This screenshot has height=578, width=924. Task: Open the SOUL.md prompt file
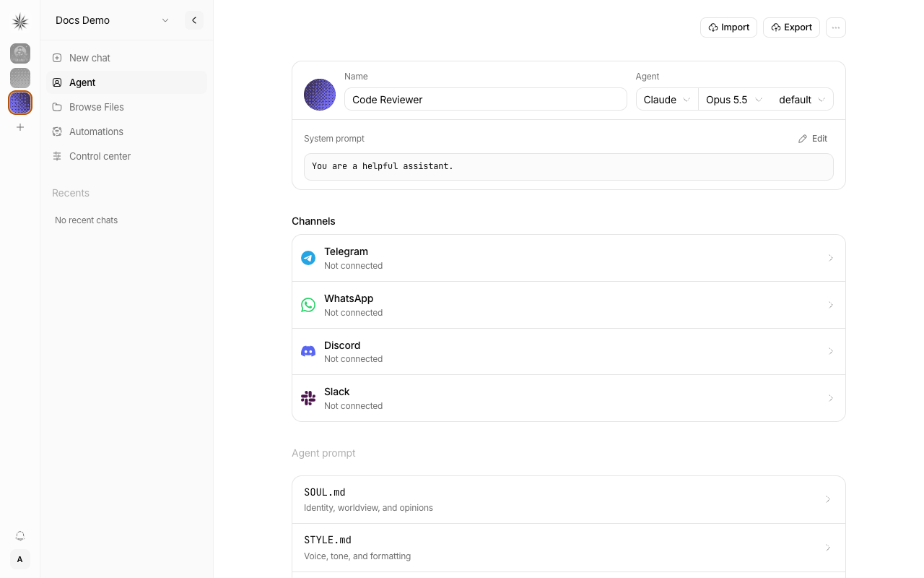tap(569, 500)
